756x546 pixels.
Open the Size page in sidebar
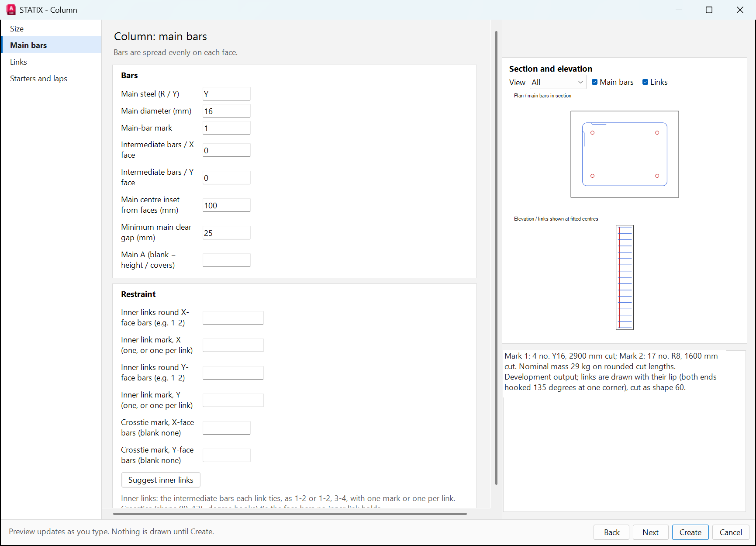tap(51, 28)
